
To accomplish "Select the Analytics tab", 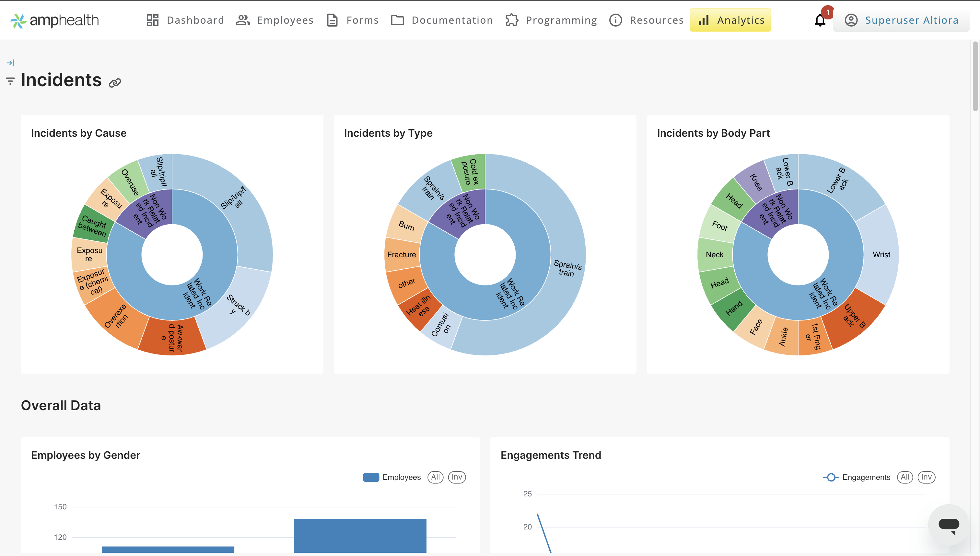I will click(x=730, y=20).
